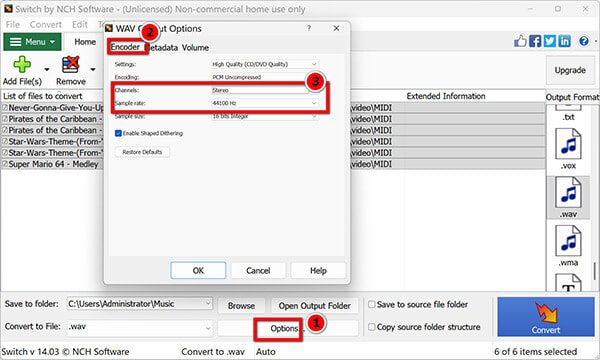This screenshot has height=360, width=600.
Task: Open the Sample rate 44100 Hz dropdown
Action: 265,103
